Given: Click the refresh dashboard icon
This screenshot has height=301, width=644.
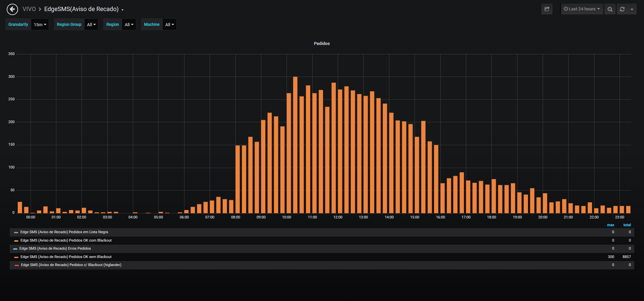Looking at the screenshot, I should [622, 9].
